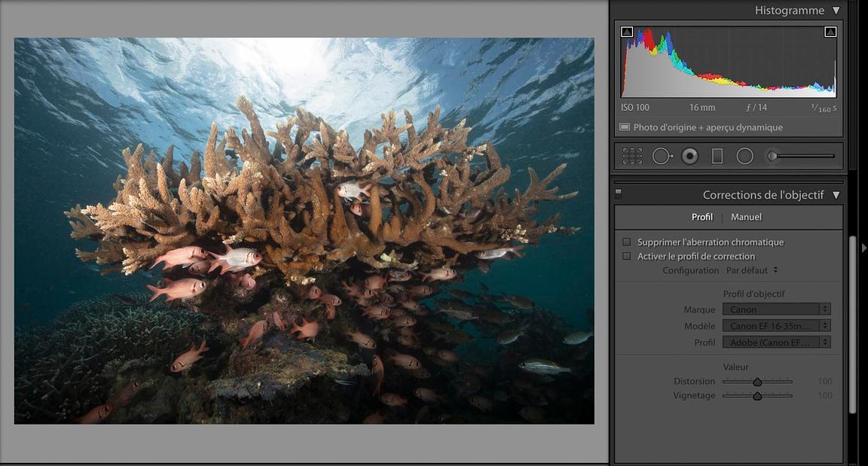Screen dimensions: 868x466
Task: Select the Radial filter tool
Action: (x=744, y=157)
